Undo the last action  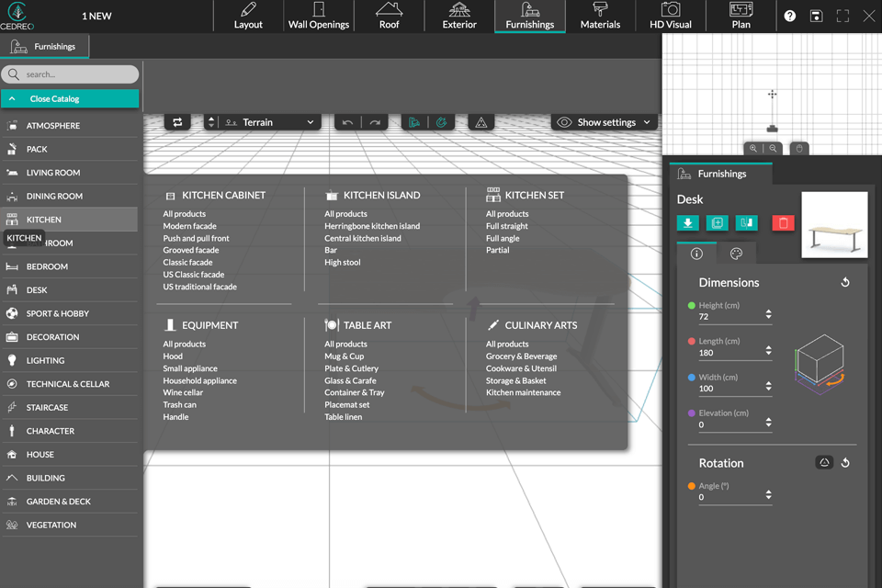(x=347, y=122)
